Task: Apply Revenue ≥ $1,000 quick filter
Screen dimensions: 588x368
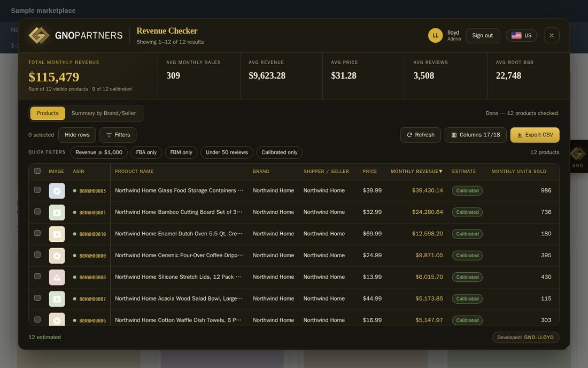Action: tap(99, 152)
